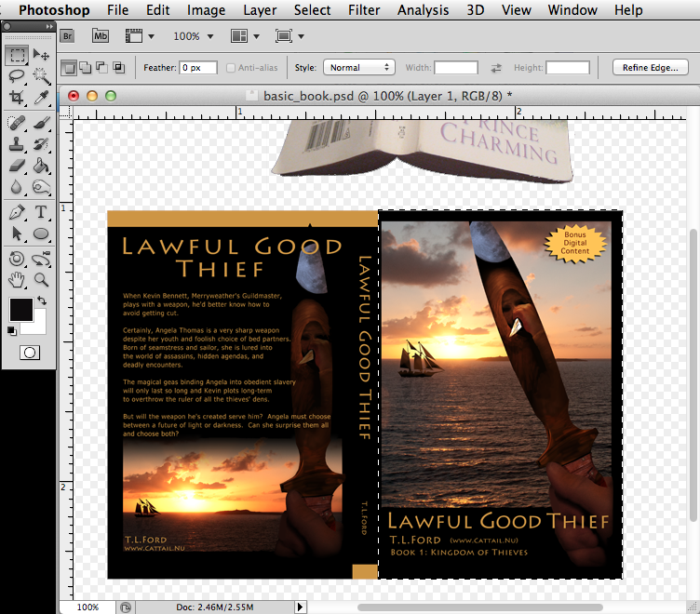This screenshot has width=700, height=614.
Task: Swap the Width and Height values
Action: pos(496,68)
